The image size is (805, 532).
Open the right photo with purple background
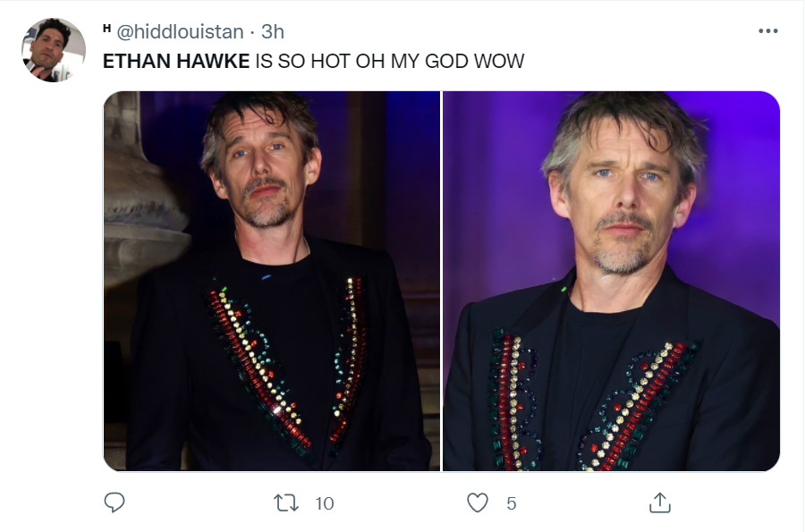click(612, 281)
